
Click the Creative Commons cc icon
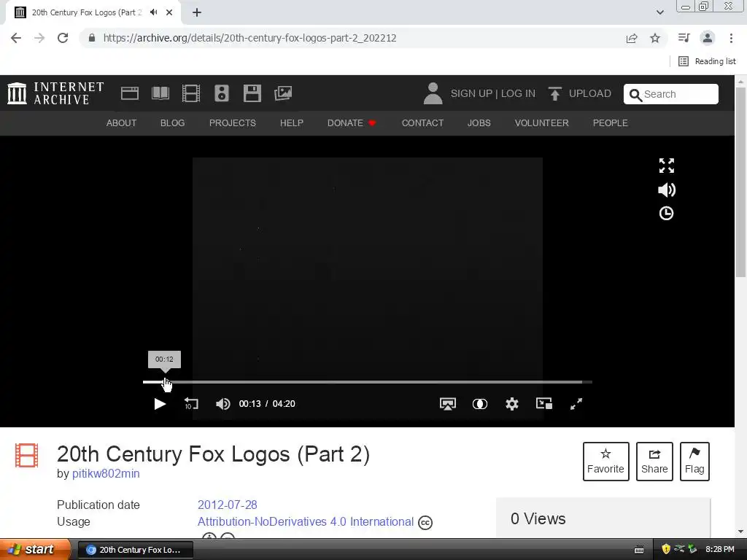click(x=425, y=523)
